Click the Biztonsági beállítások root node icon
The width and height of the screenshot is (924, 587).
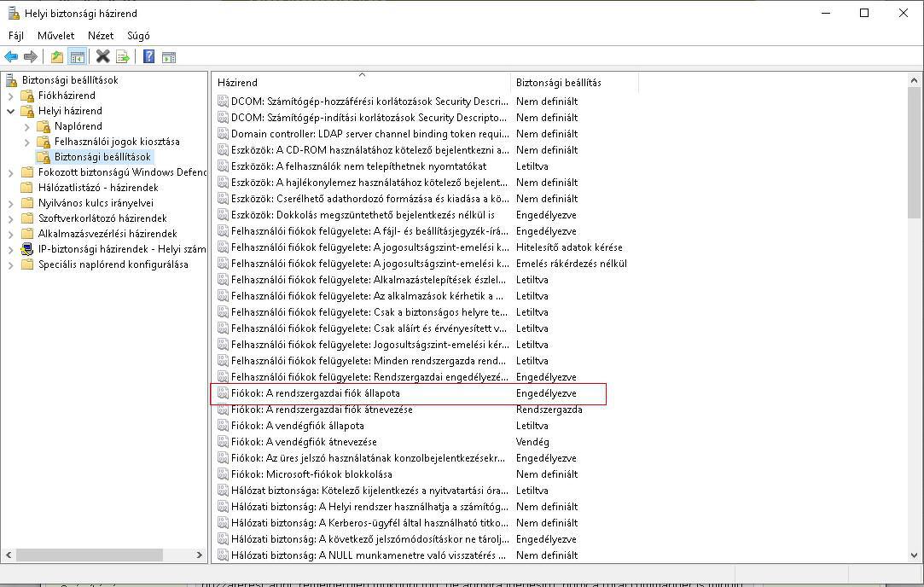(x=11, y=79)
